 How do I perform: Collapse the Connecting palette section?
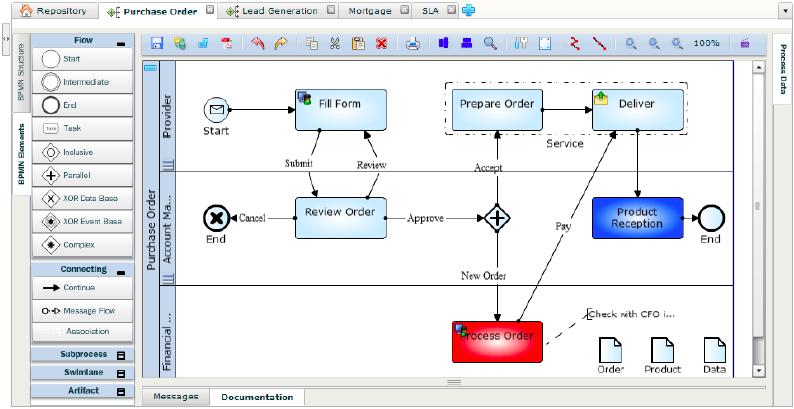click(121, 273)
